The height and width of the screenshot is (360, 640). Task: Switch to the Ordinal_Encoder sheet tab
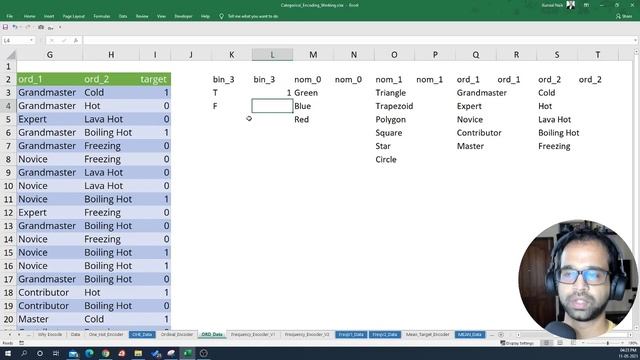177,335
